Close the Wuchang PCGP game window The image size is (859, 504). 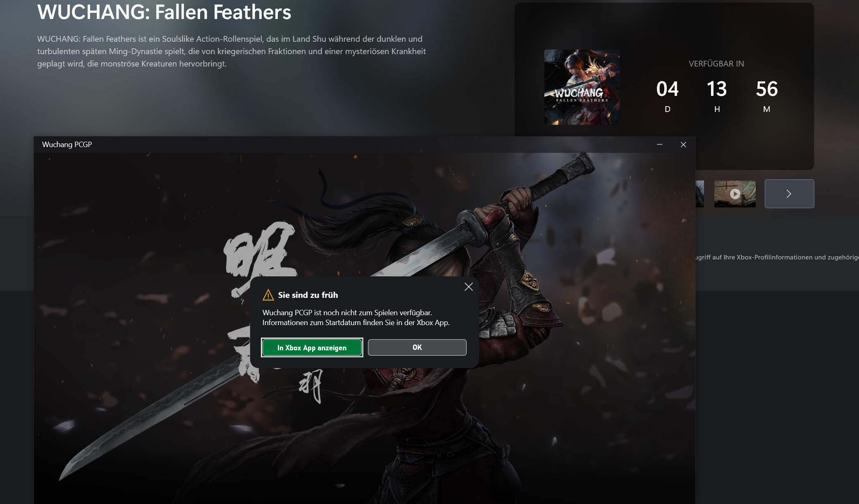point(683,145)
